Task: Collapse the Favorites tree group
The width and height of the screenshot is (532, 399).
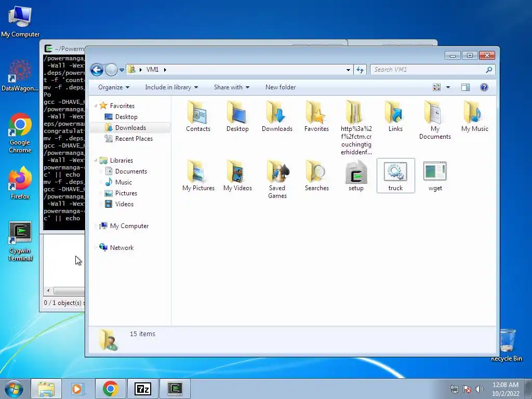Action: [x=96, y=106]
